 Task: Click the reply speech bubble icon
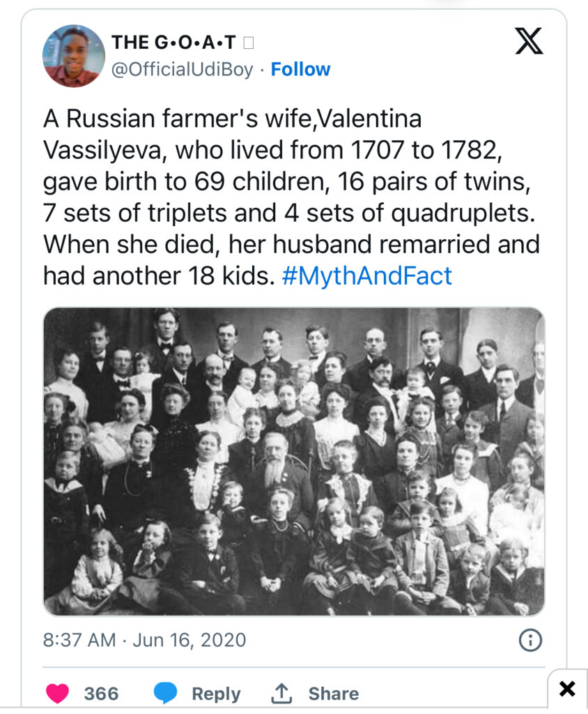(166, 693)
